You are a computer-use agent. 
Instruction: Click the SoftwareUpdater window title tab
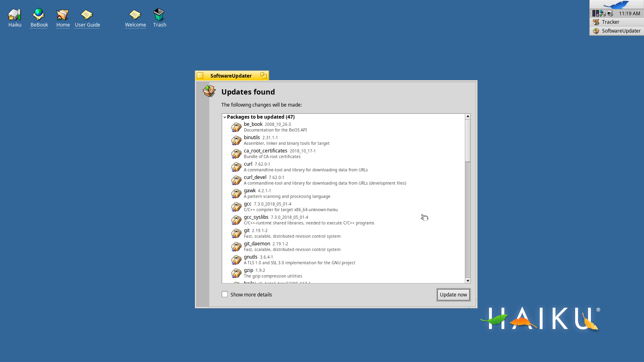(231, 76)
